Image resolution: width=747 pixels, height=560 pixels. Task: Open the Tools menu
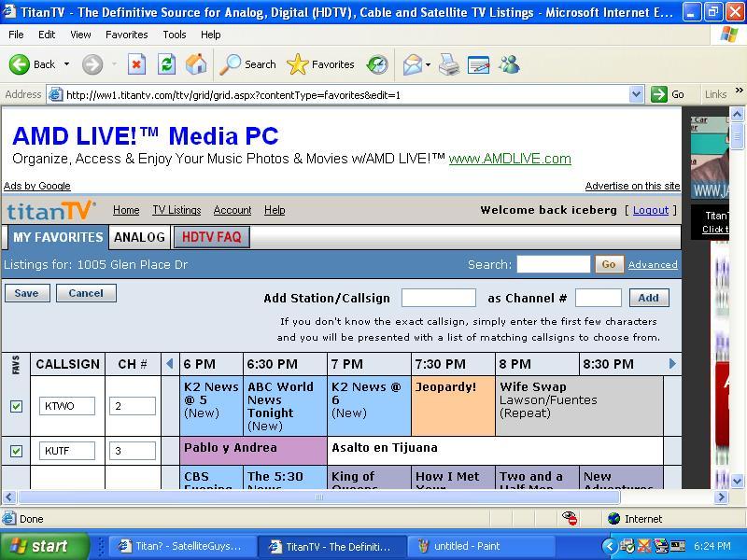click(x=175, y=35)
